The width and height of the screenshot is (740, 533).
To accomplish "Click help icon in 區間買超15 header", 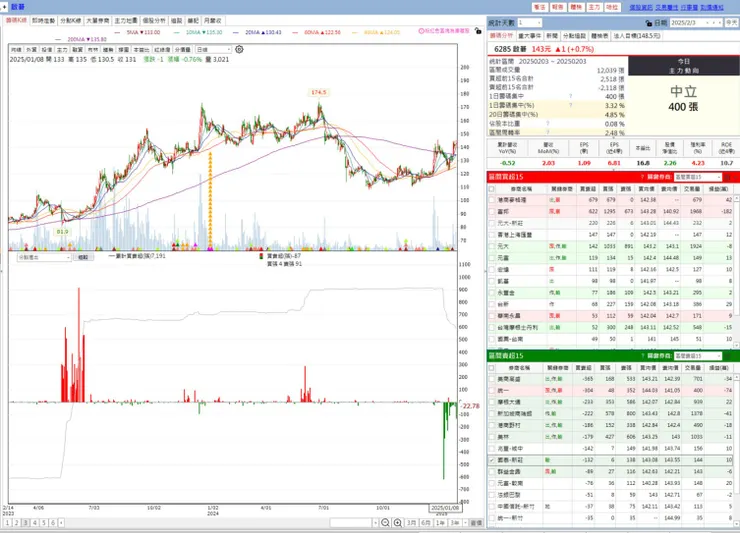I will pyautogui.click(x=642, y=177).
